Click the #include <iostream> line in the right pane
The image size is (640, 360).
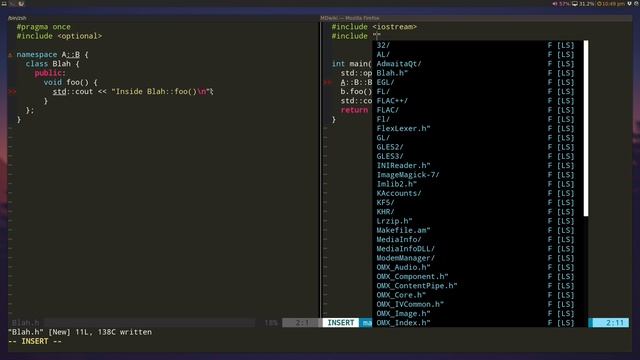coord(374,27)
